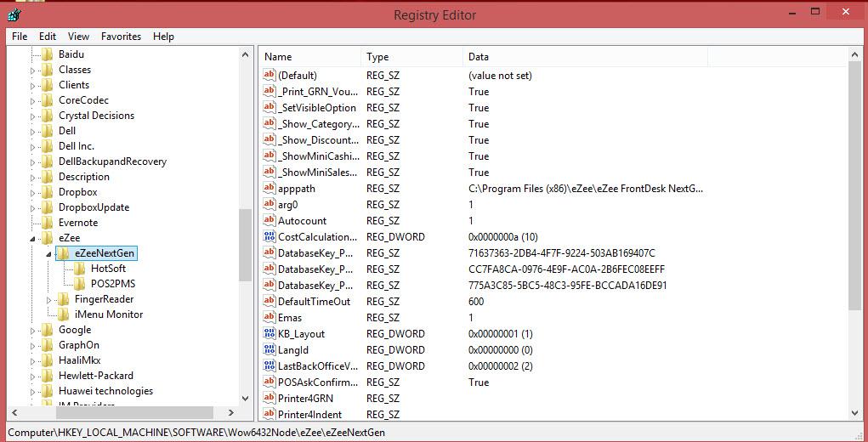Sort by the Type column header

(411, 56)
